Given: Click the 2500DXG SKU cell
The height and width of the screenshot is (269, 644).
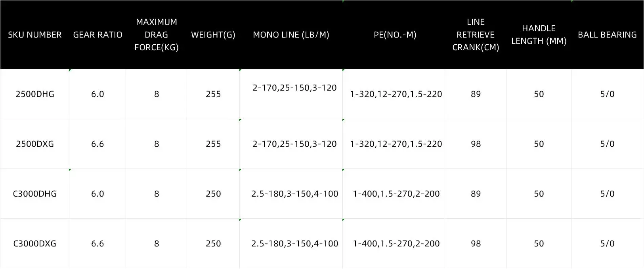Looking at the screenshot, I should [x=35, y=144].
